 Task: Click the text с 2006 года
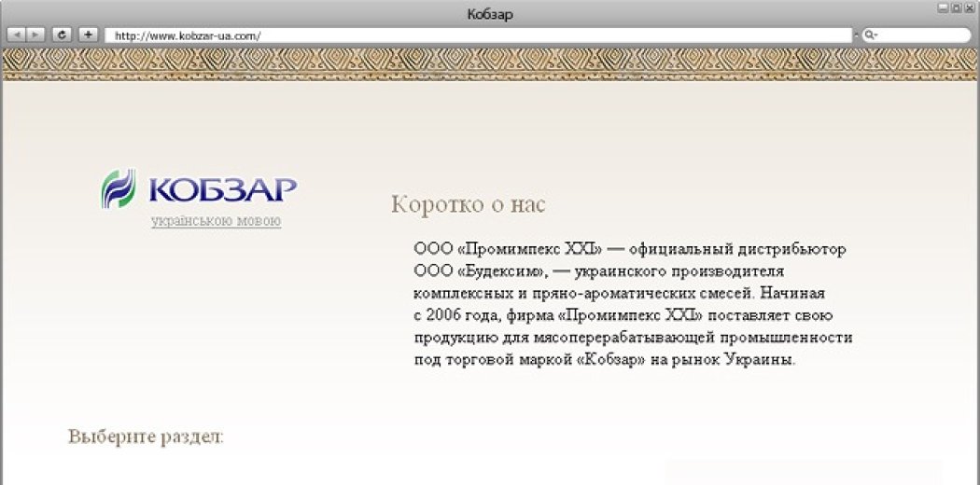[x=455, y=316]
